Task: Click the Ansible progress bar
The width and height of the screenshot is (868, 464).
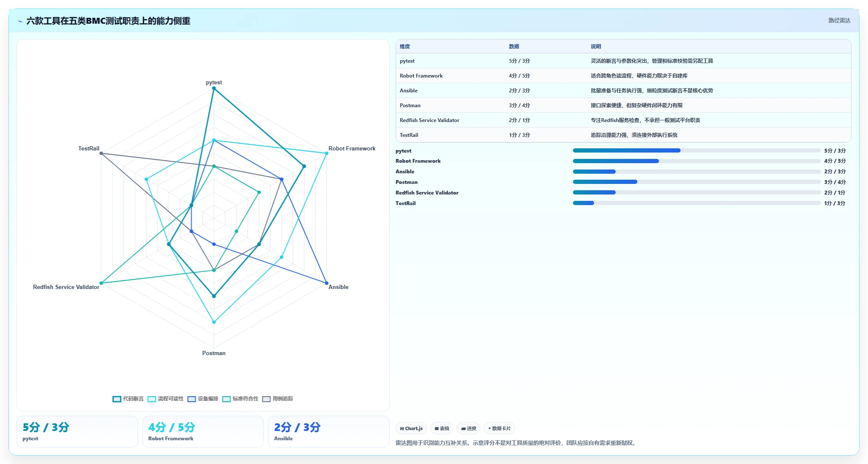Action: point(696,172)
